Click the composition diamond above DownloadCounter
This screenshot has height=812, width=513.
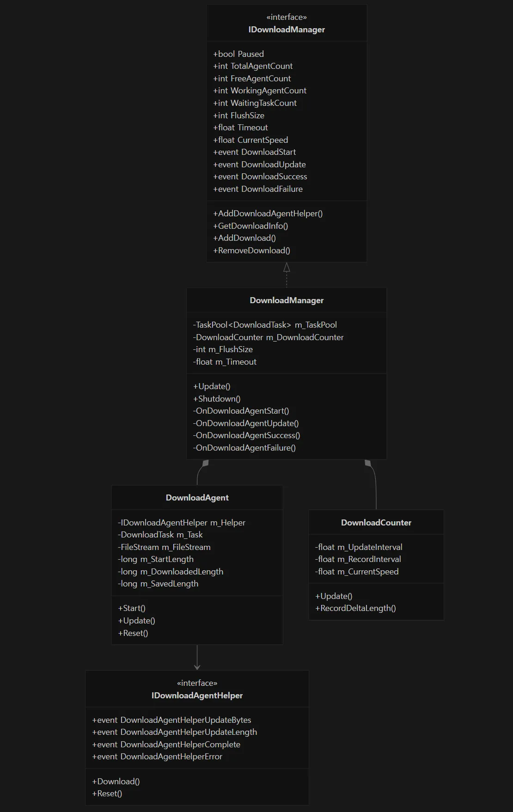[368, 463]
